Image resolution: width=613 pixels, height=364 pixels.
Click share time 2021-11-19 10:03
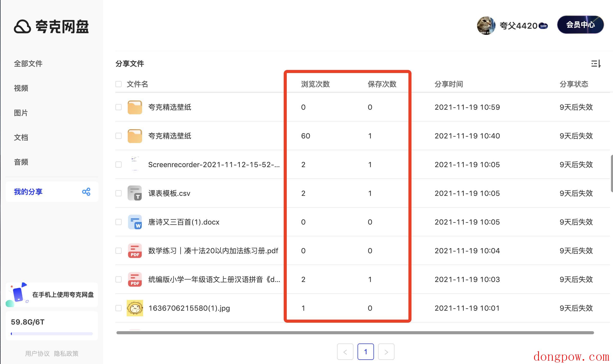467,279
